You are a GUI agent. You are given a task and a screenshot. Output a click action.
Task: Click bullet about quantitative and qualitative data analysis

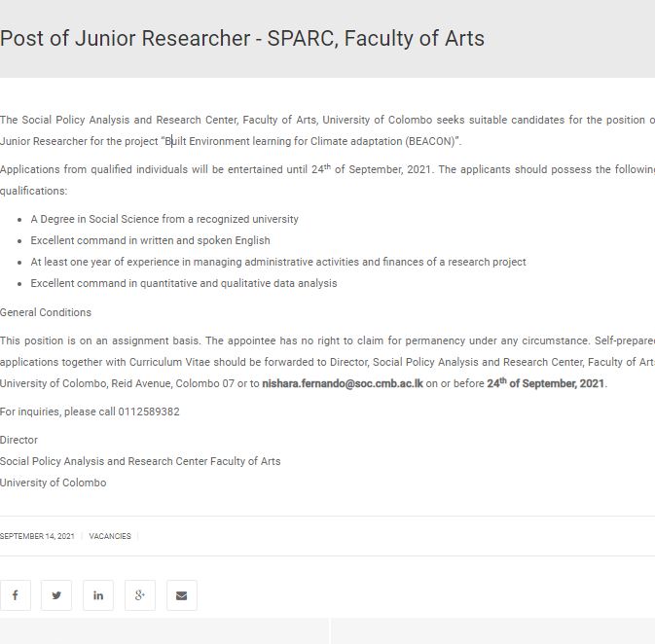click(x=184, y=283)
